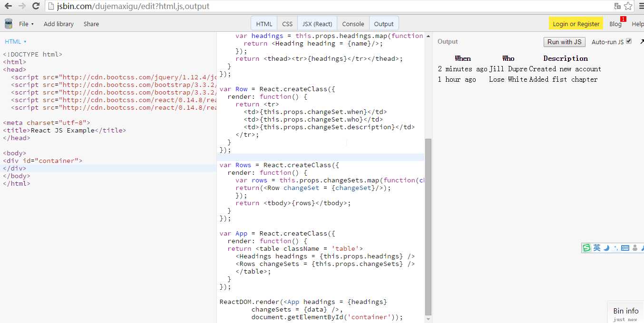644x323 pixels.
Task: Click the Run with JS button
Action: click(x=565, y=42)
